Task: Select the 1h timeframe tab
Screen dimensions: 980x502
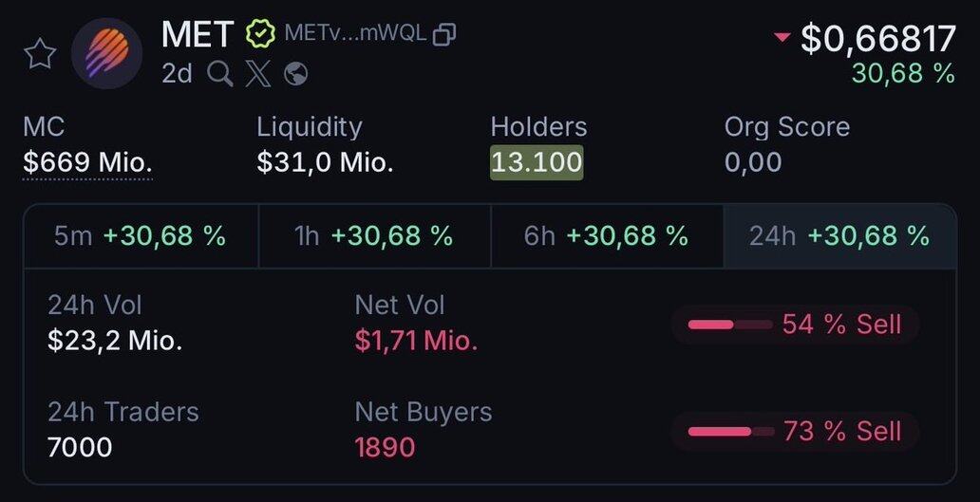Action: (374, 236)
